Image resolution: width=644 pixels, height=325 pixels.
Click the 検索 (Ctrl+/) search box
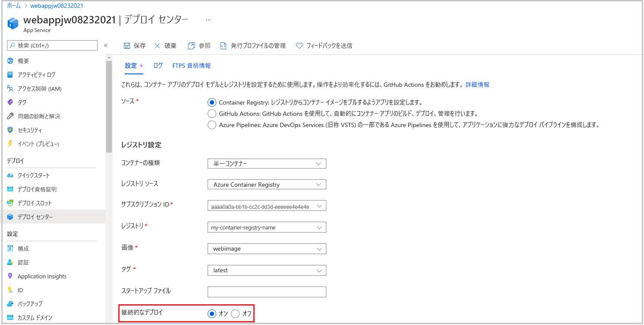[53, 45]
